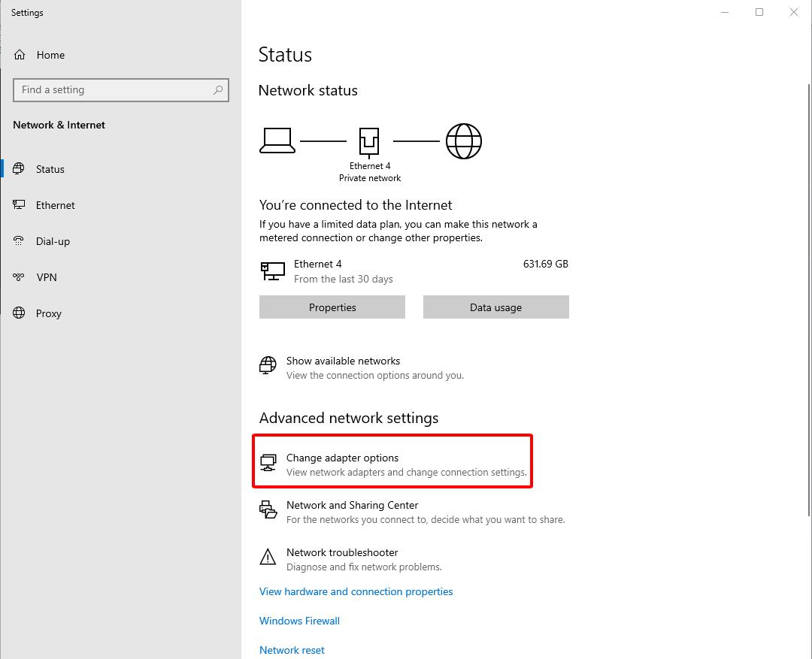
Task: Click the Ethernet monitor icon in sidebar
Action: (19, 205)
